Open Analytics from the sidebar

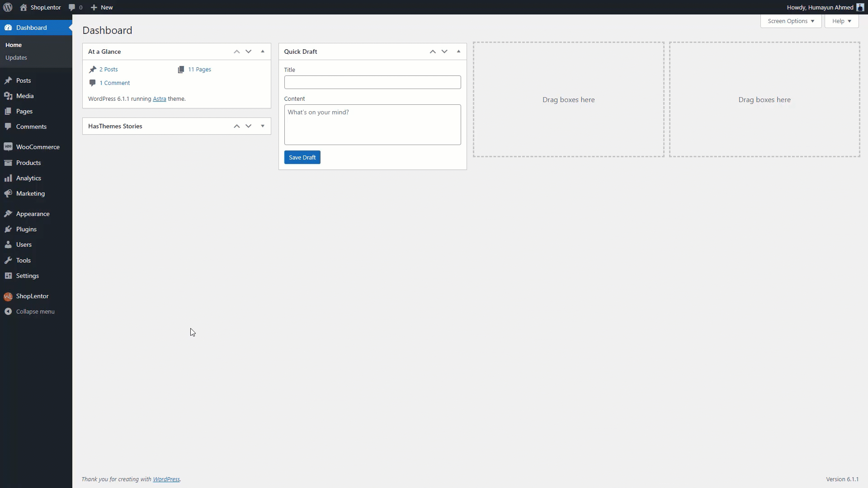pos(9,178)
